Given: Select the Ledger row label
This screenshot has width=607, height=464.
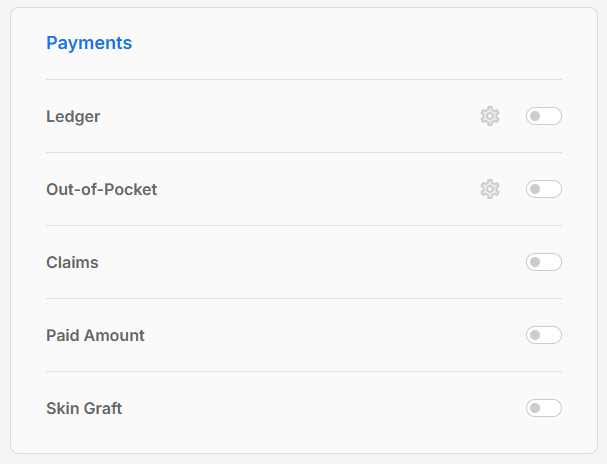Looking at the screenshot, I should pos(73,116).
